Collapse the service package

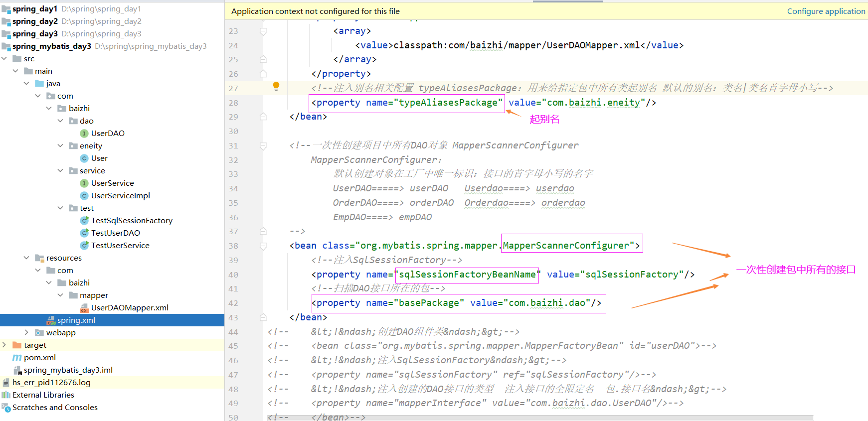60,171
